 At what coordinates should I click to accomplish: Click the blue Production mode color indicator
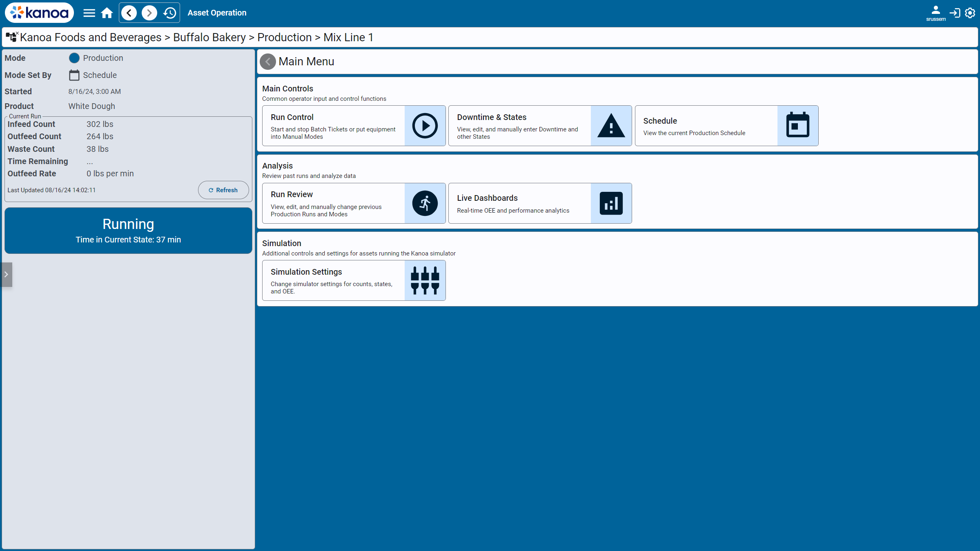coord(74,58)
